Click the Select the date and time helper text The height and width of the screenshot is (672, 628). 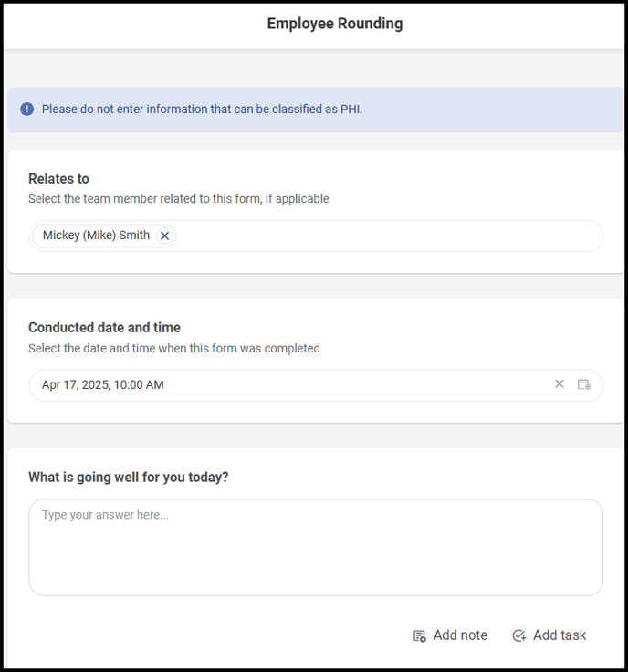174,349
